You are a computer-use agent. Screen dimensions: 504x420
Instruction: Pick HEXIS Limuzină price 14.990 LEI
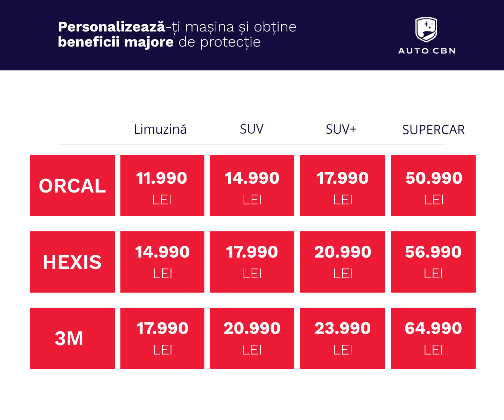pyautogui.click(x=162, y=262)
